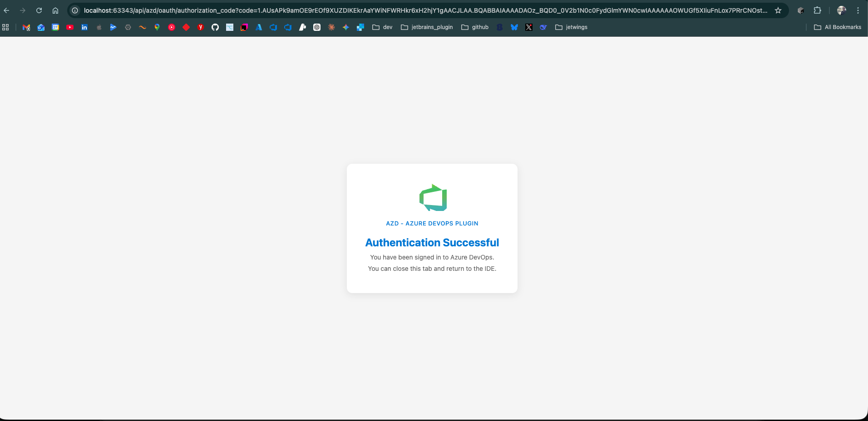Open the orange wave bookmark
868x421 pixels.
point(143,27)
